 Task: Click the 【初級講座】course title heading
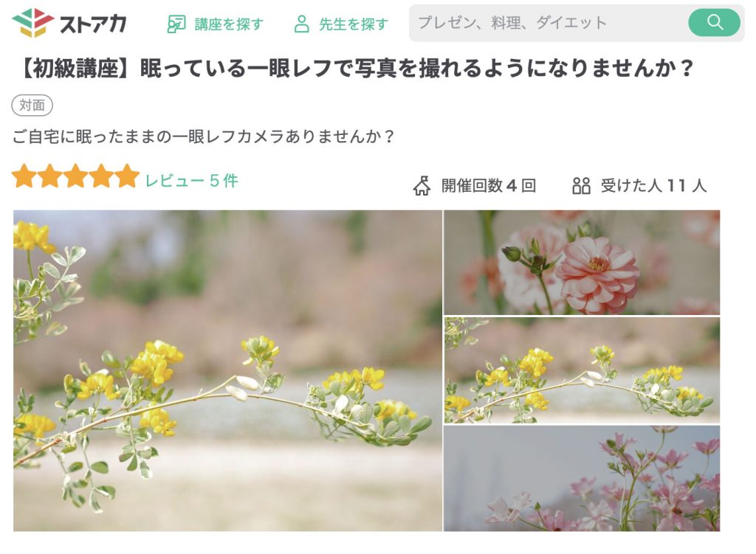357,69
